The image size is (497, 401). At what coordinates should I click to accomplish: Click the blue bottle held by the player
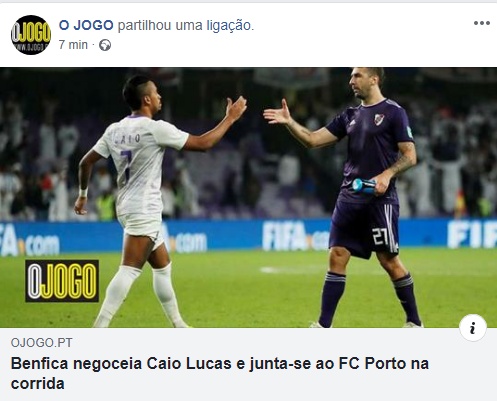pyautogui.click(x=364, y=186)
